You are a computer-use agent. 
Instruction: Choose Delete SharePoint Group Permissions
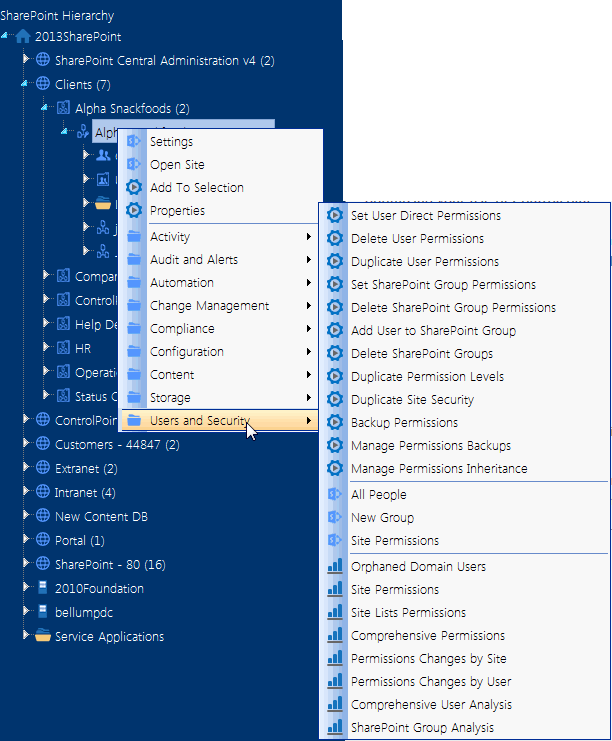pyautogui.click(x=465, y=308)
